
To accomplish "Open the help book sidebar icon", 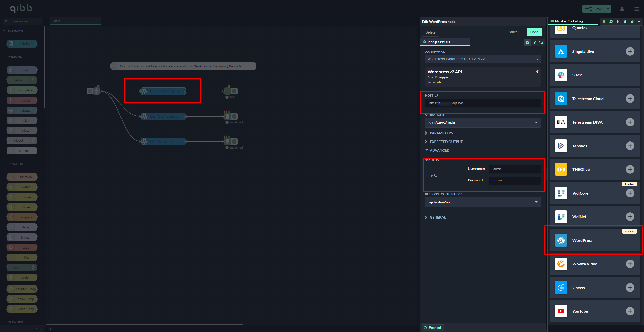I will coord(611,22).
